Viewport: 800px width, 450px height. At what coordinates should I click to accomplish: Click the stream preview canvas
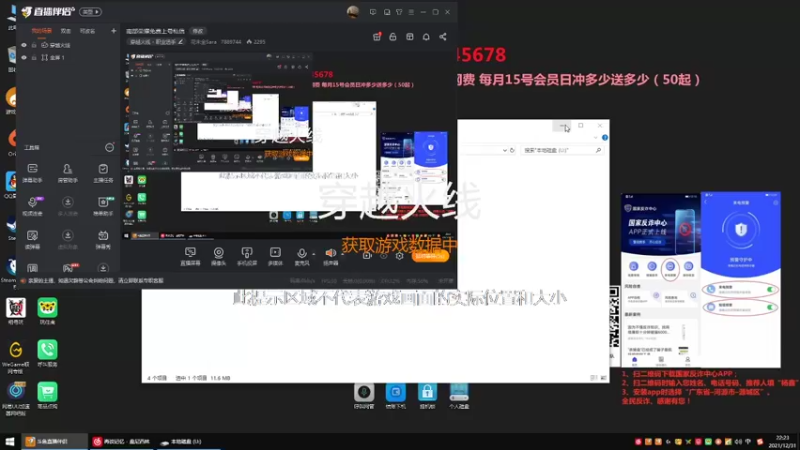coord(289,145)
